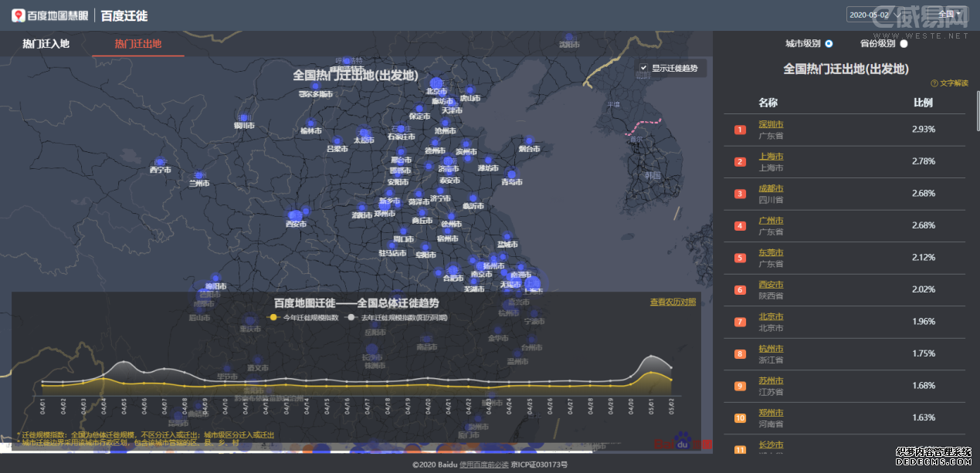
Task: Click the 2.02% ratio value for 西安市
Action: pyautogui.click(x=924, y=289)
